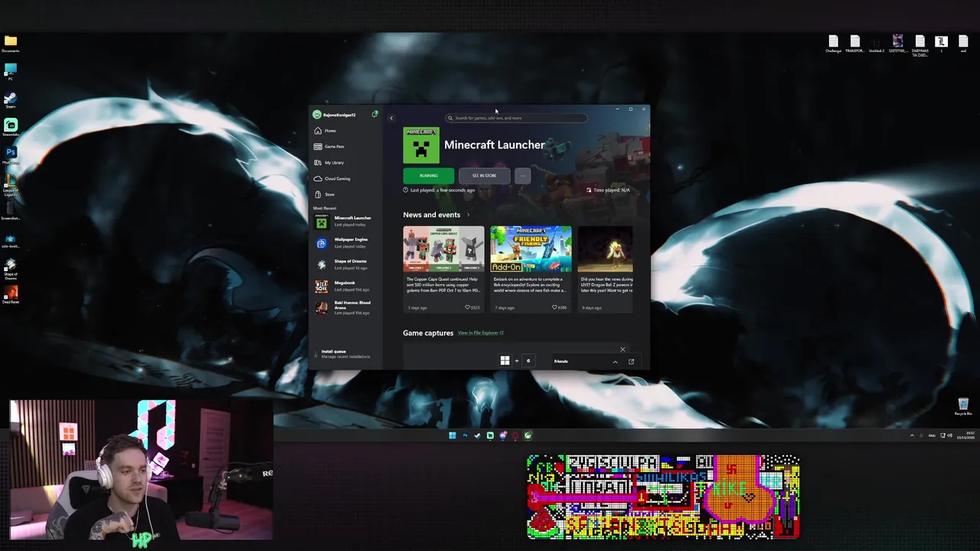Viewport: 980px width, 551px height.
Task: Open Challengai file on desktop
Action: coord(833,44)
